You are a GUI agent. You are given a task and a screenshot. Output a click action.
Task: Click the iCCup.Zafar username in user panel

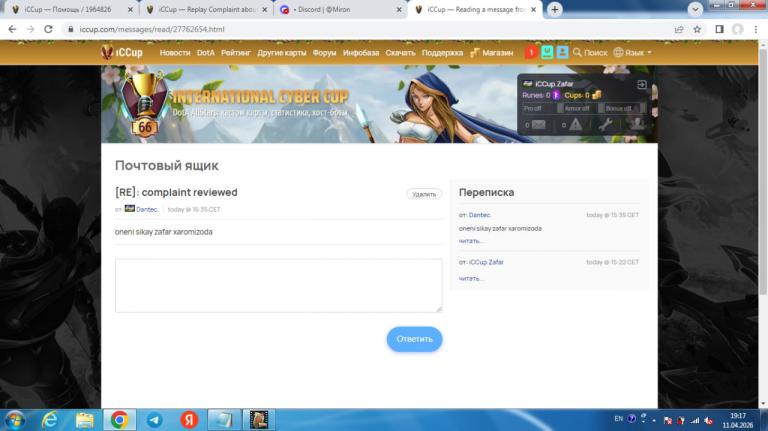tap(554, 84)
